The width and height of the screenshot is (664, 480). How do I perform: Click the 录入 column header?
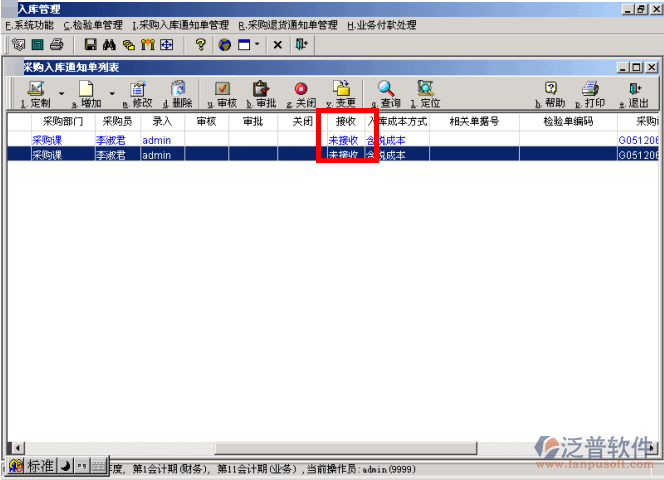(162, 122)
